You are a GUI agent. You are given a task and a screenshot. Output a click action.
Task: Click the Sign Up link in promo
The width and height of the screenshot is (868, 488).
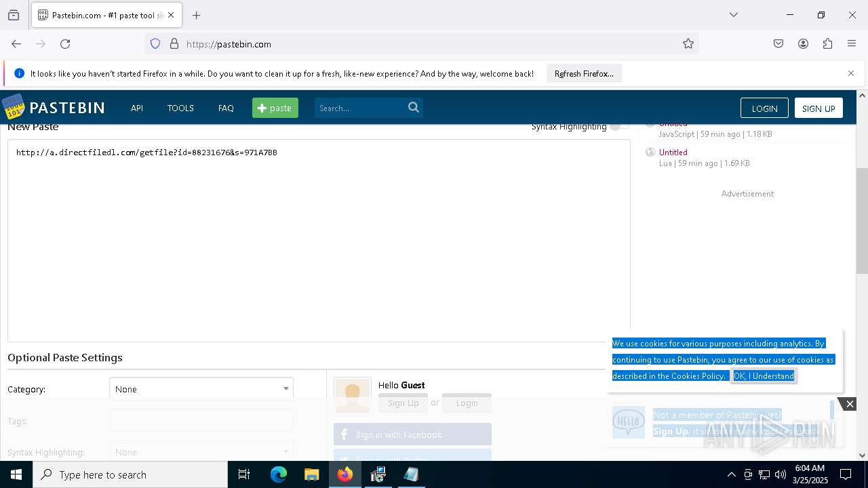(x=671, y=431)
